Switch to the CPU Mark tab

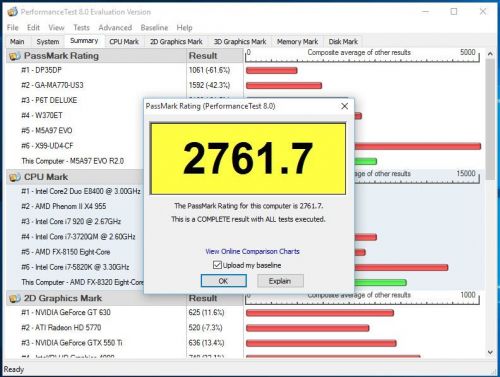coord(124,42)
